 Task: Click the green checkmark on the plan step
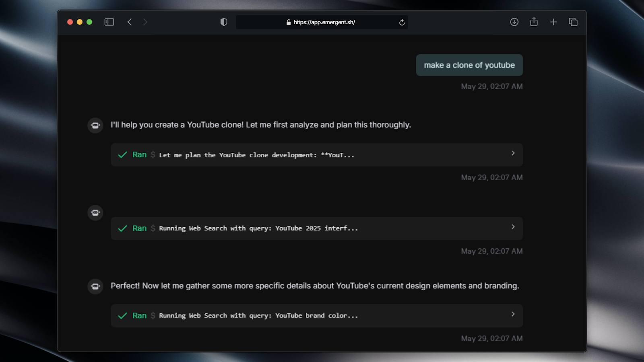click(122, 155)
